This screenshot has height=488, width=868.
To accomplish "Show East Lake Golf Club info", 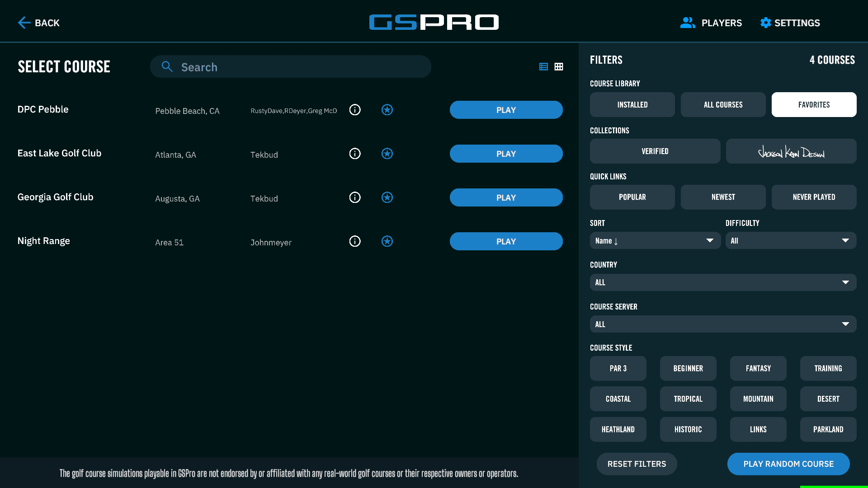I will click(x=355, y=154).
